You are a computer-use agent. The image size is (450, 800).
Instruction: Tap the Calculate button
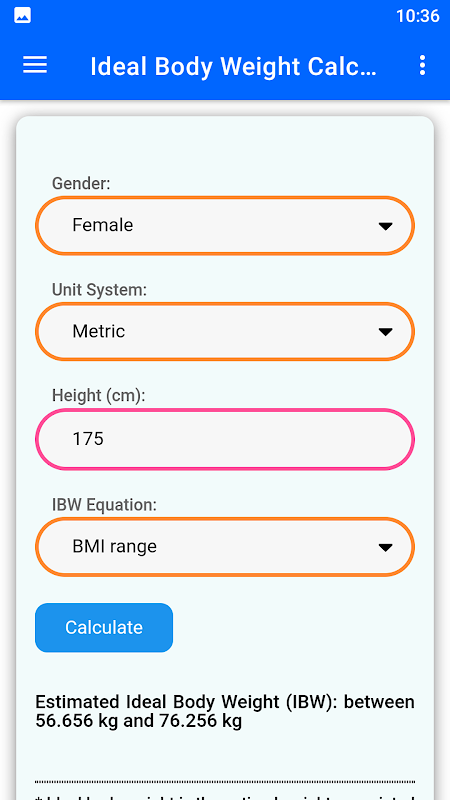[104, 628]
